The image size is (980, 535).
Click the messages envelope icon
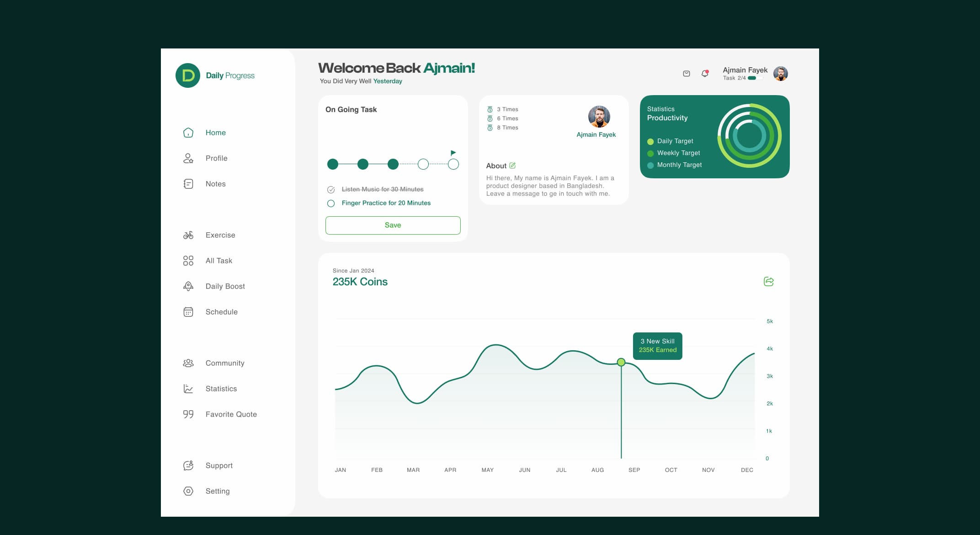click(687, 73)
